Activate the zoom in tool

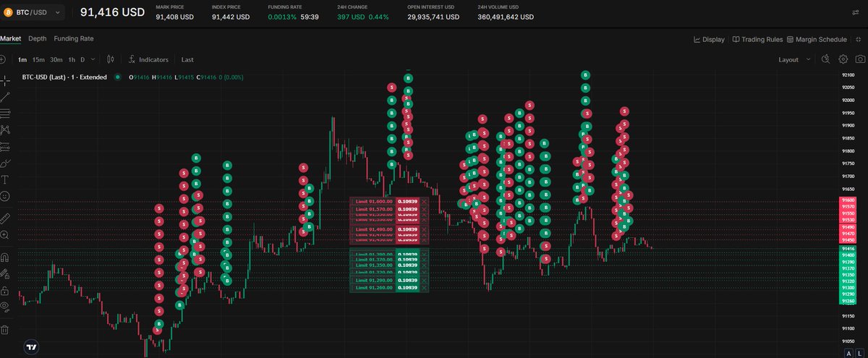5,235
